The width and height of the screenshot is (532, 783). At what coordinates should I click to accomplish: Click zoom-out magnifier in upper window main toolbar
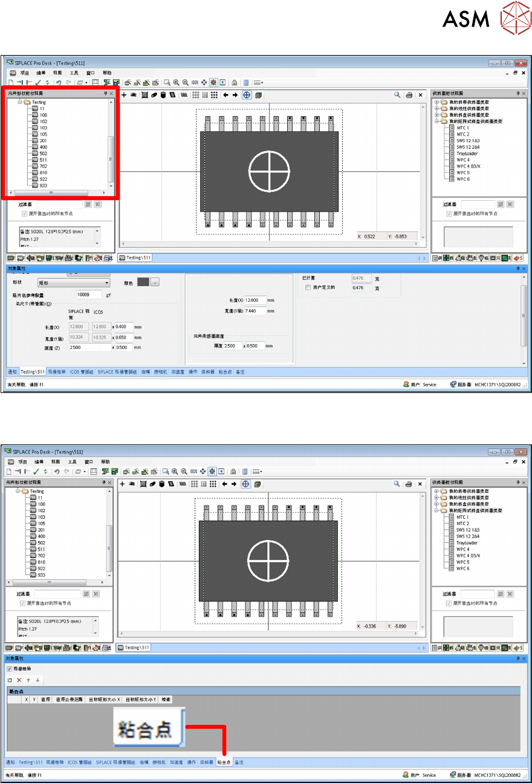coord(185,82)
